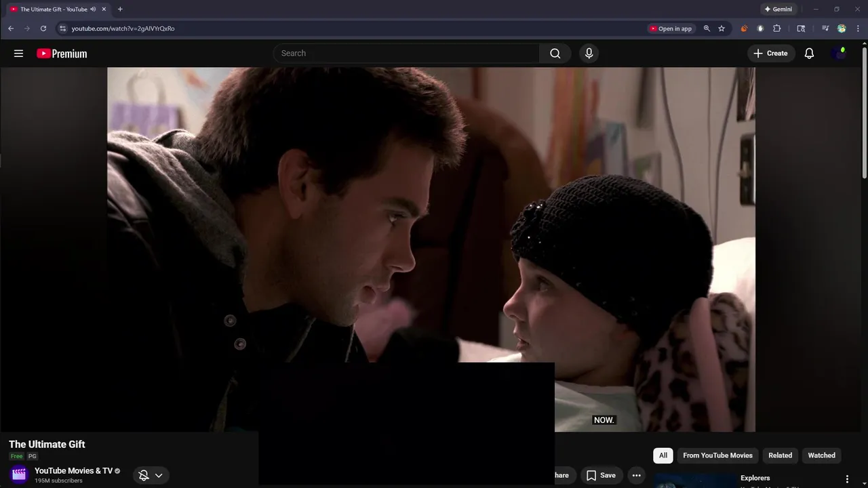Click the PG rating badge
Viewport: 868px width, 488px height.
(32, 456)
